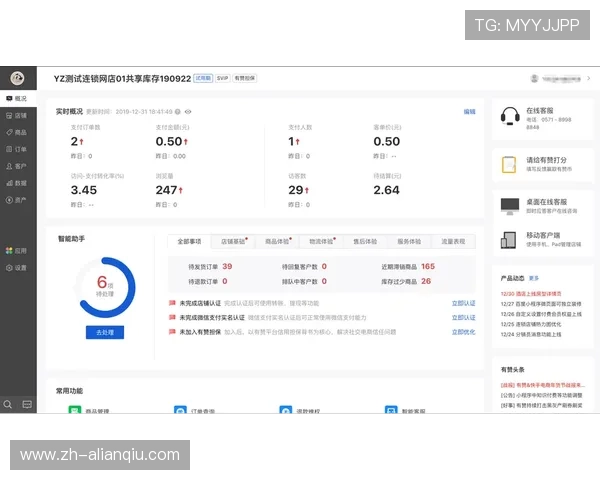
Task: Select the 物流体验 tab
Action: [321, 242]
